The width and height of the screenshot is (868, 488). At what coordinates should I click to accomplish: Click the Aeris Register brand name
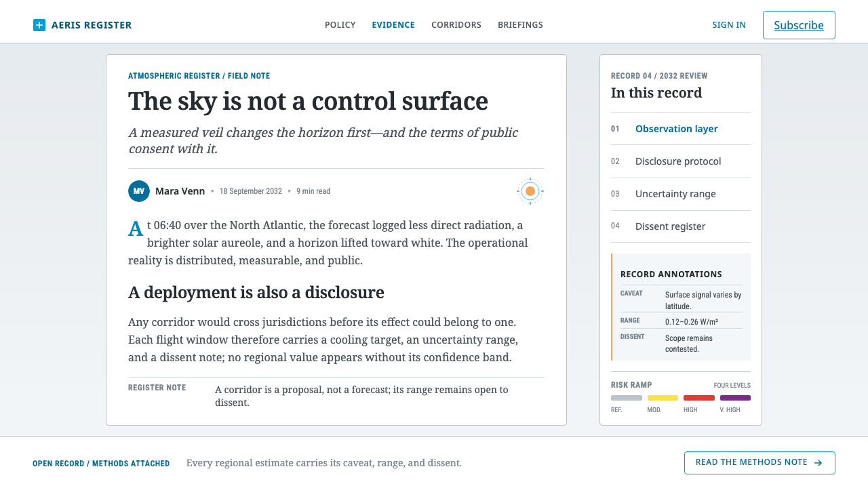pos(92,25)
